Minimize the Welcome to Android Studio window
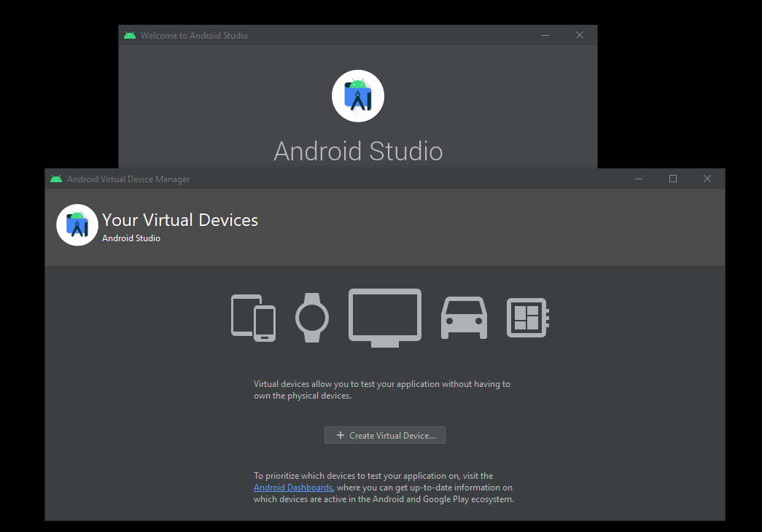The image size is (762, 532). pos(545,34)
